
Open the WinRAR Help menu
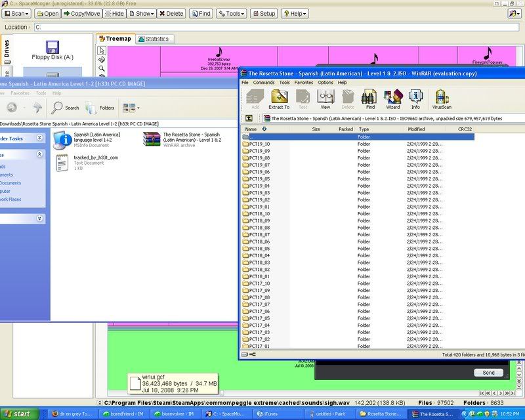tap(342, 83)
